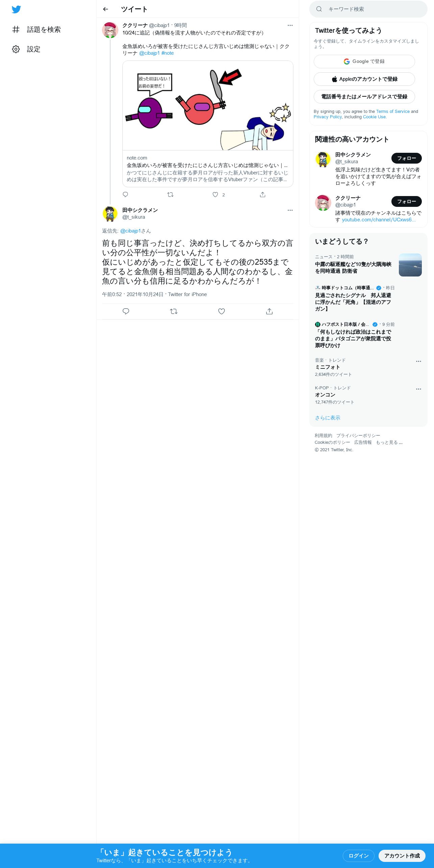This screenshot has width=434, height=868.
Task: Retweet the main reply tweet
Action: 174,311
